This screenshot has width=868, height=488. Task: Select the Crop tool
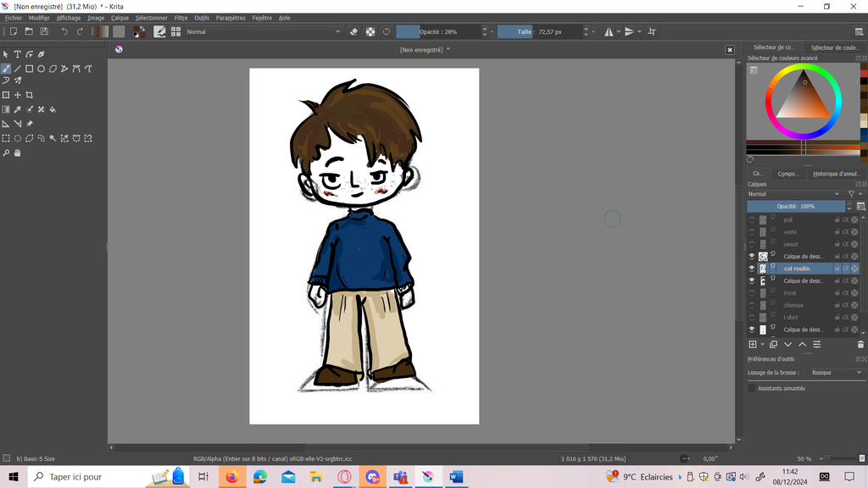tap(30, 95)
